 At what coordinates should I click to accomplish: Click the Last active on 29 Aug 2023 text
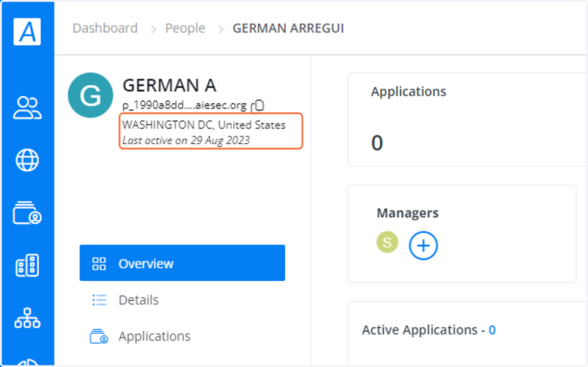pos(186,140)
